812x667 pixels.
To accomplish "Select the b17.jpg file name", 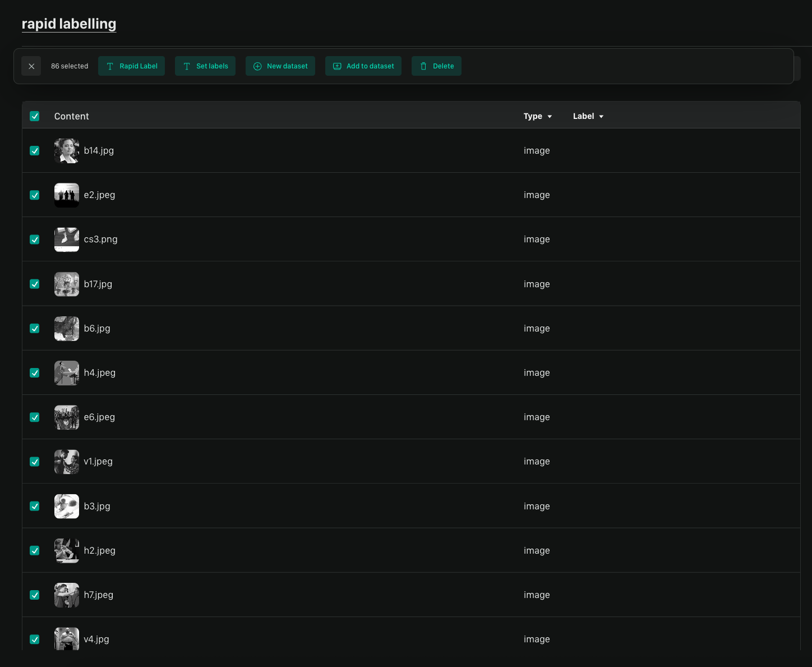I will [98, 284].
